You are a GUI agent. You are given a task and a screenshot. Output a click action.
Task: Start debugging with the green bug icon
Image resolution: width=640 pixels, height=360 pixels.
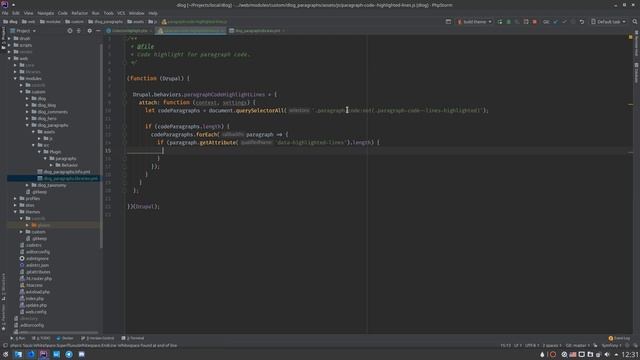(509, 22)
